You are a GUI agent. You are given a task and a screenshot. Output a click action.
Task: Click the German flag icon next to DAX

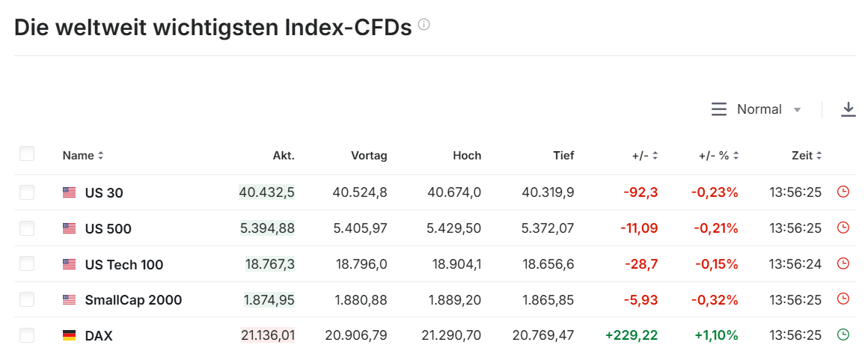70,336
